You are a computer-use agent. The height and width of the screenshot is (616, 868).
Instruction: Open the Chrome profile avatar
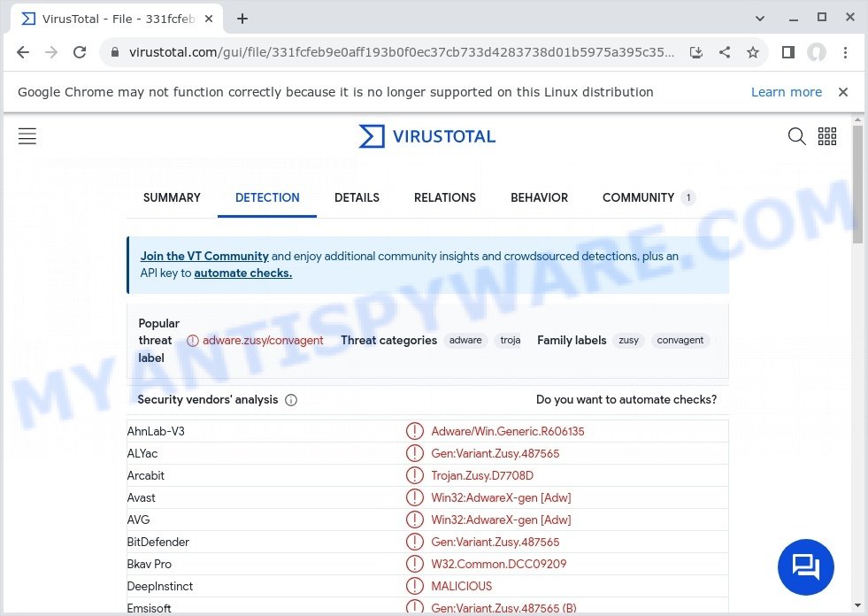[x=817, y=52]
